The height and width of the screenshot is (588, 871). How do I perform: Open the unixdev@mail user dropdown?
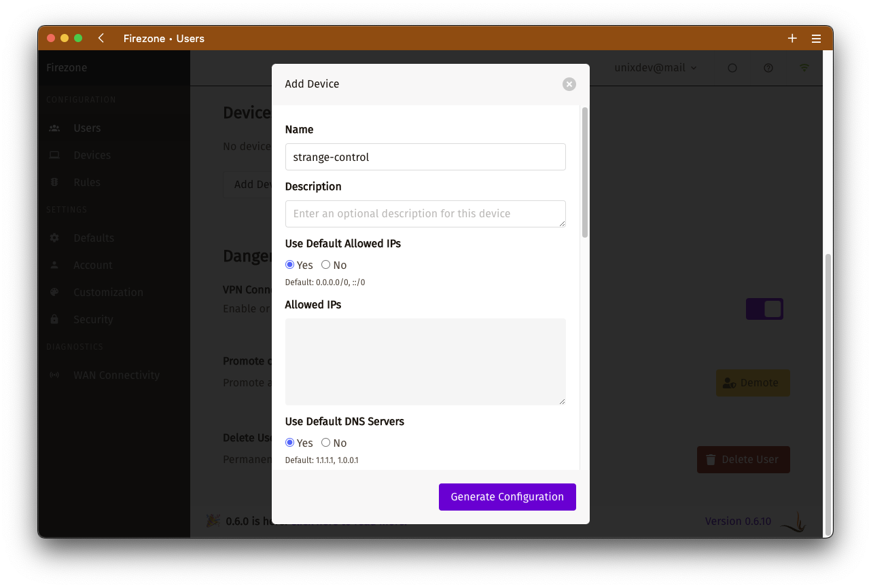(656, 68)
